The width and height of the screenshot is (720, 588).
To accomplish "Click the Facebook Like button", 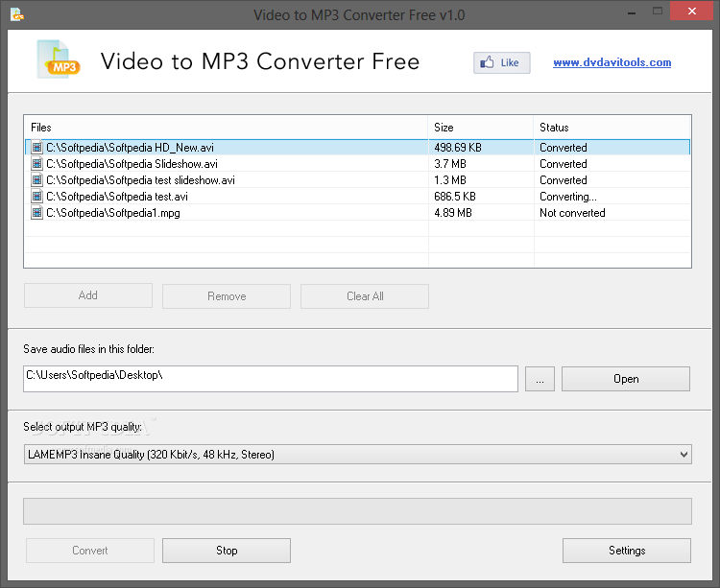I will 502,62.
